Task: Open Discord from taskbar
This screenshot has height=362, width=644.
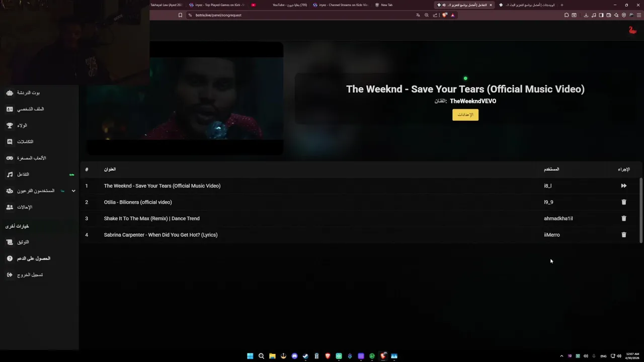Action: coord(294,356)
